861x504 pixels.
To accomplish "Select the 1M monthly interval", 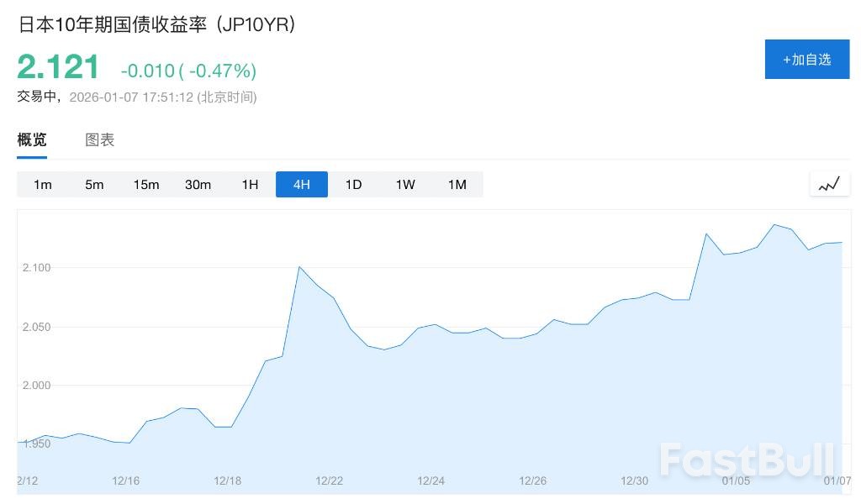I will (x=457, y=185).
